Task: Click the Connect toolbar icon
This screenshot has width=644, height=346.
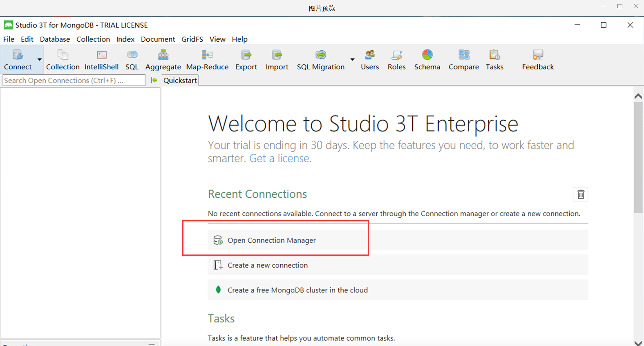Action: tap(18, 60)
